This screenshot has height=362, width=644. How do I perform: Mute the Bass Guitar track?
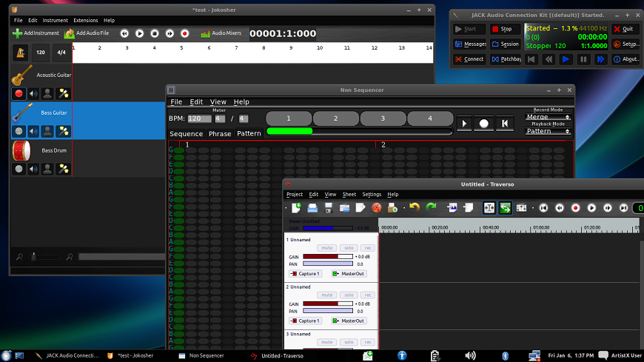point(33,131)
